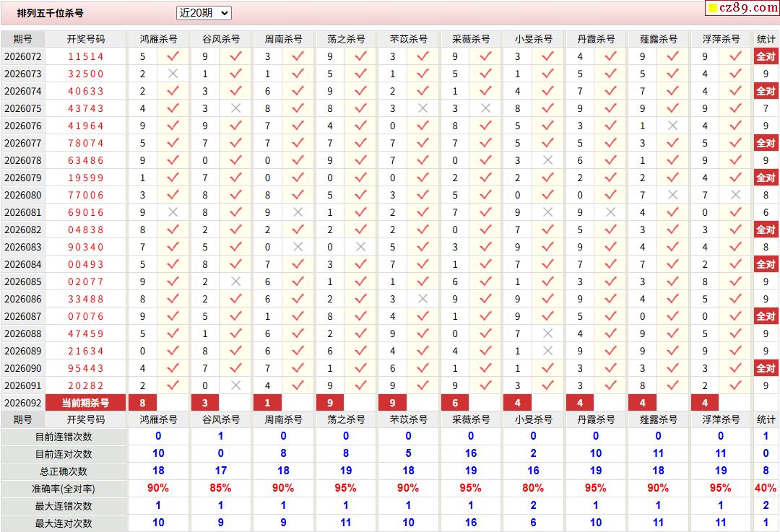Select period number 2026072
Screen dimensions: 780x532
23,57
